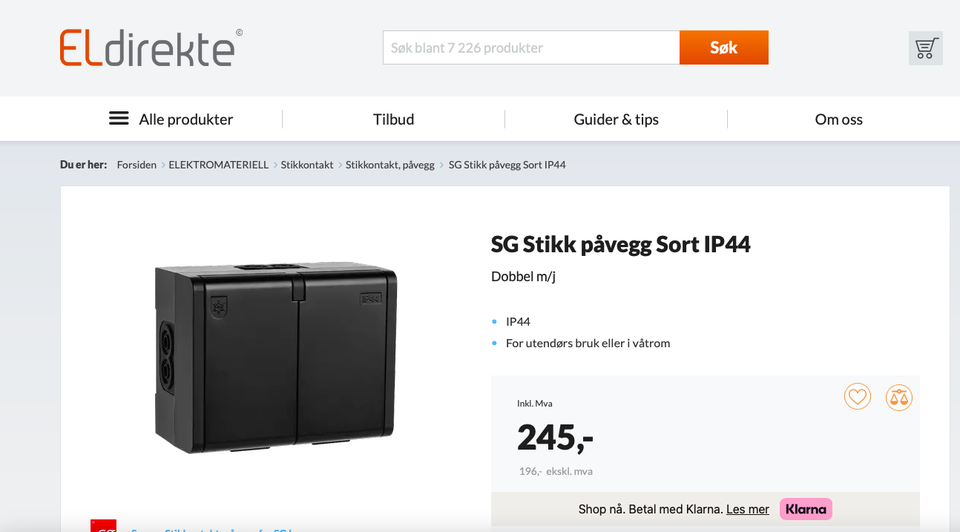Screen dimensions: 960x532
Task: Go to Forsiden breadcrumb
Action: 137,165
